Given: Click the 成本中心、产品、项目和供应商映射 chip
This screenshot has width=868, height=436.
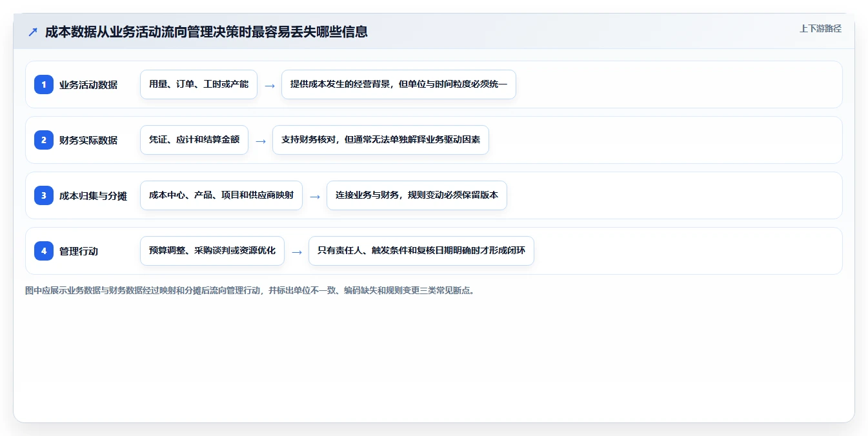Looking at the screenshot, I should 221,195.
